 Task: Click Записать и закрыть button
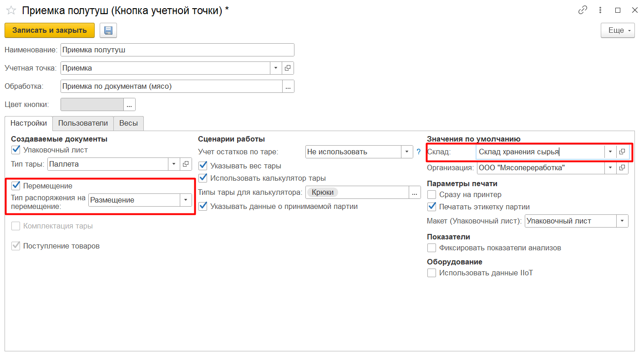click(50, 30)
